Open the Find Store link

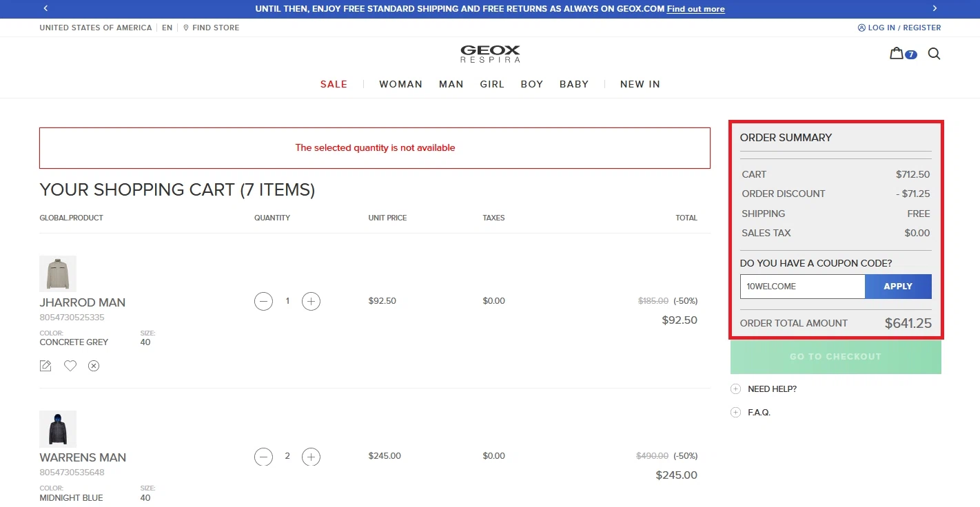point(212,28)
